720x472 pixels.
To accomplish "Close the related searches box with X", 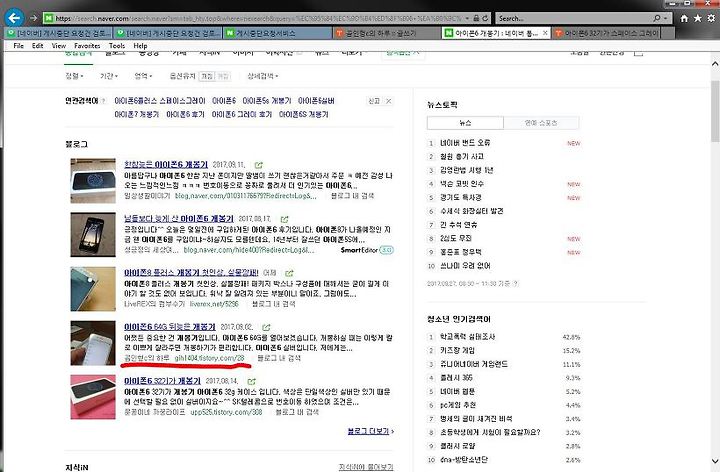I will point(388,101).
